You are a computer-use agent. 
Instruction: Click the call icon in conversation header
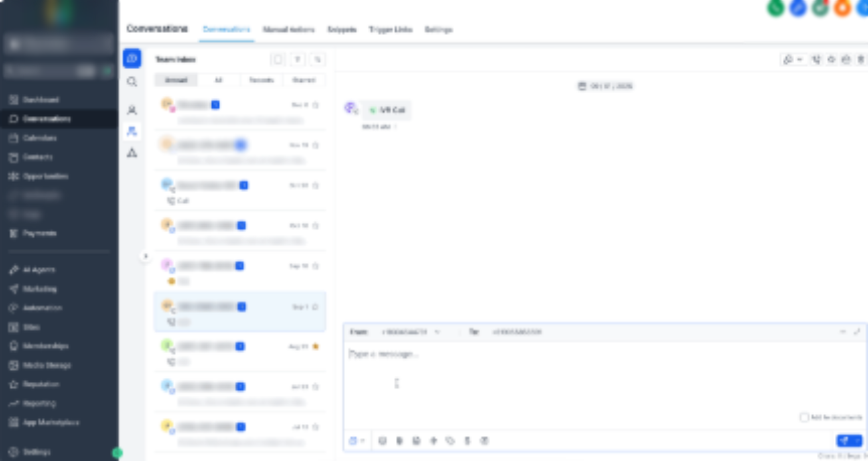click(816, 60)
